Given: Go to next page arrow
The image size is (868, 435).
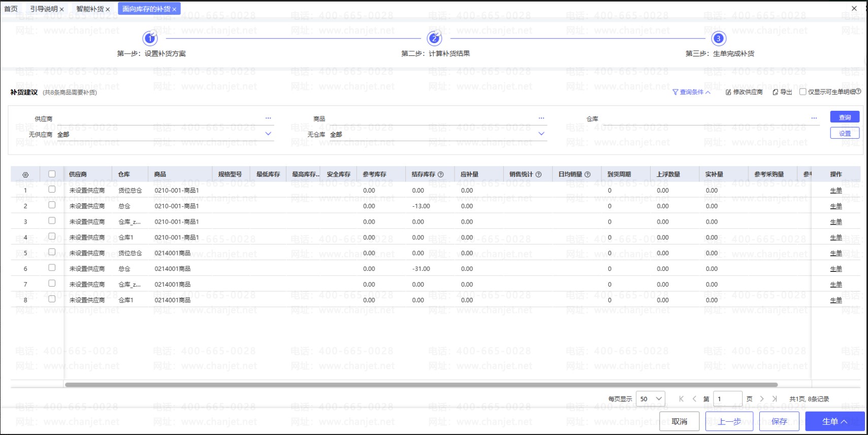Looking at the screenshot, I should pyautogui.click(x=762, y=399).
